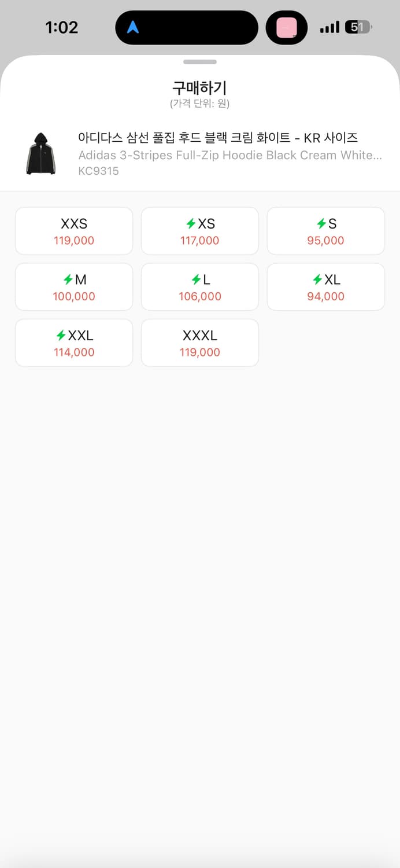Tap the navigation arrow in status bar
Image resolution: width=400 pixels, height=868 pixels.
coord(133,27)
